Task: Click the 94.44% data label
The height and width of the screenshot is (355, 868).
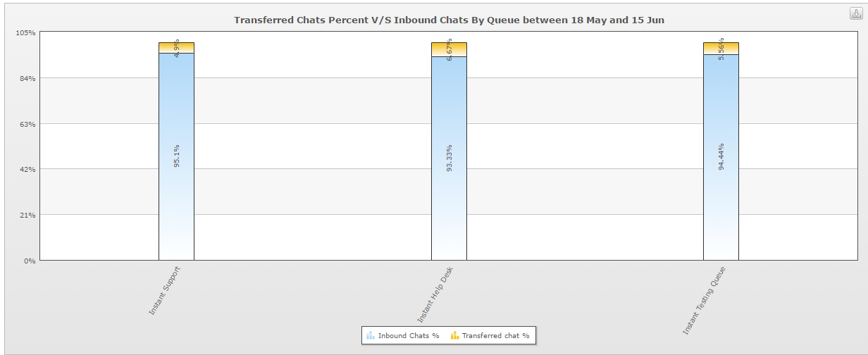Action: 721,157
